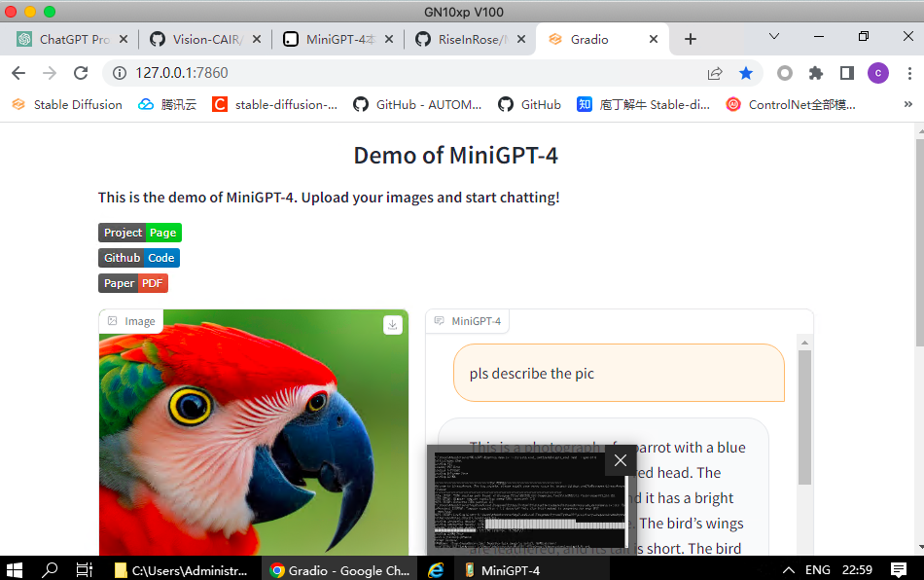Open the Extensions puzzle icon
The width and height of the screenshot is (924, 580).
coord(816,73)
